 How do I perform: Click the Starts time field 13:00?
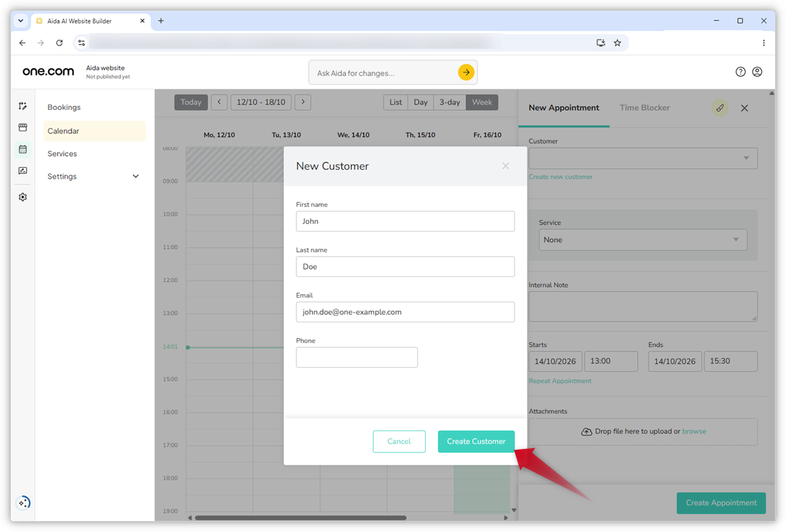click(x=611, y=361)
